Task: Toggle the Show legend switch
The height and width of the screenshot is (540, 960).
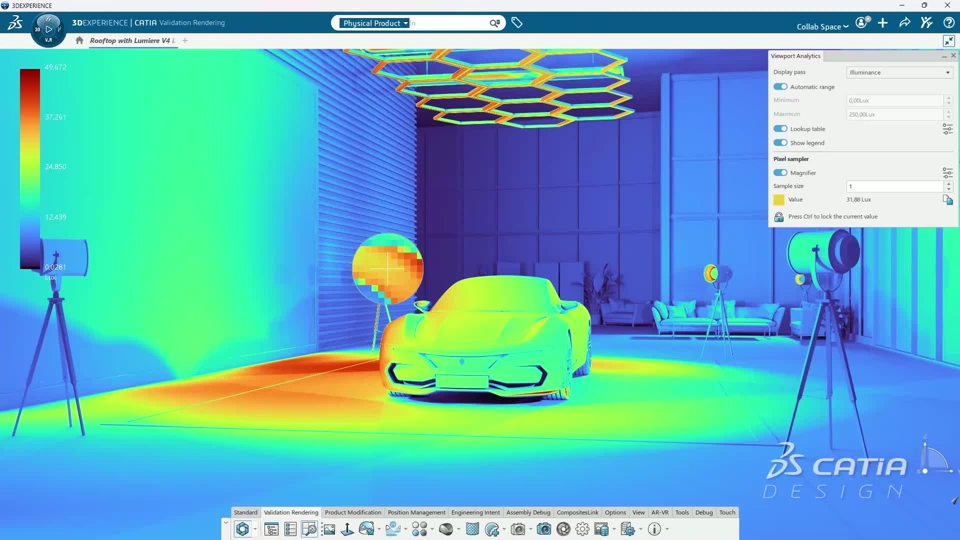Action: click(780, 143)
